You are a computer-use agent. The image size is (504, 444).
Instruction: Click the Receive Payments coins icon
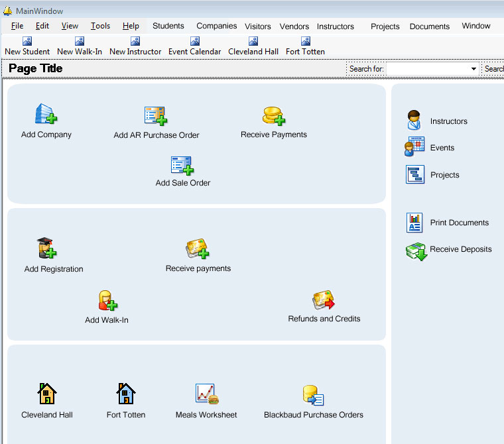click(274, 116)
